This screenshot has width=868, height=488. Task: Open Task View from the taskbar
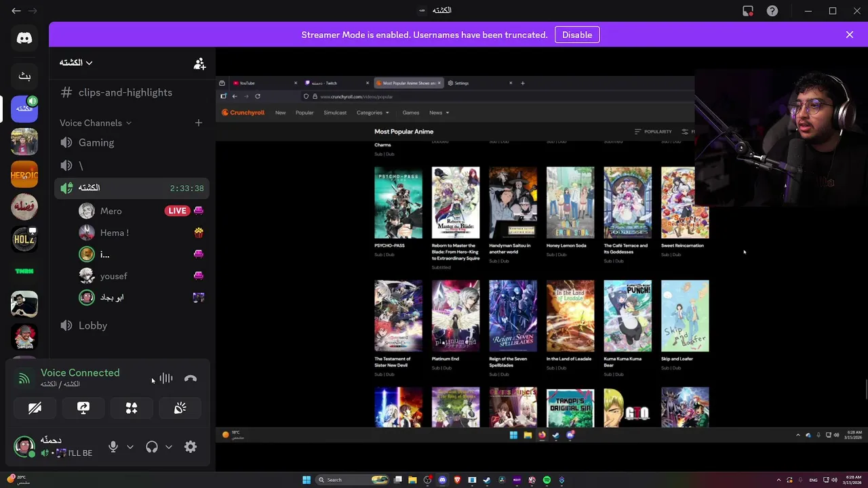398,480
